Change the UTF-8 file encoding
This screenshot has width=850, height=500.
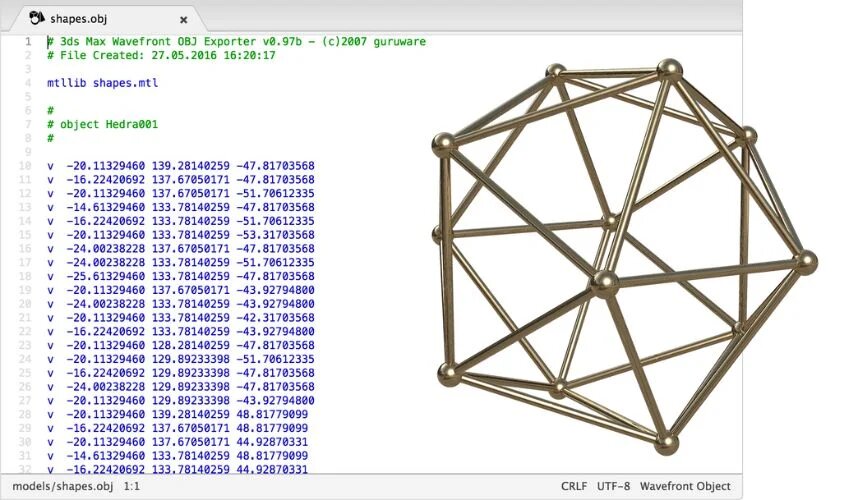(613, 486)
